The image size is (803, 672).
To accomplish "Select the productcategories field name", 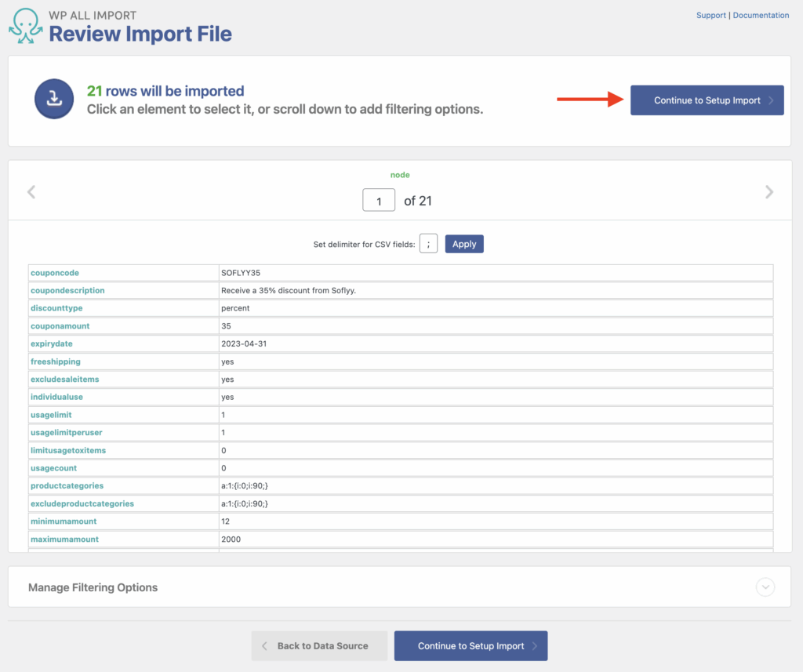I will 67,485.
